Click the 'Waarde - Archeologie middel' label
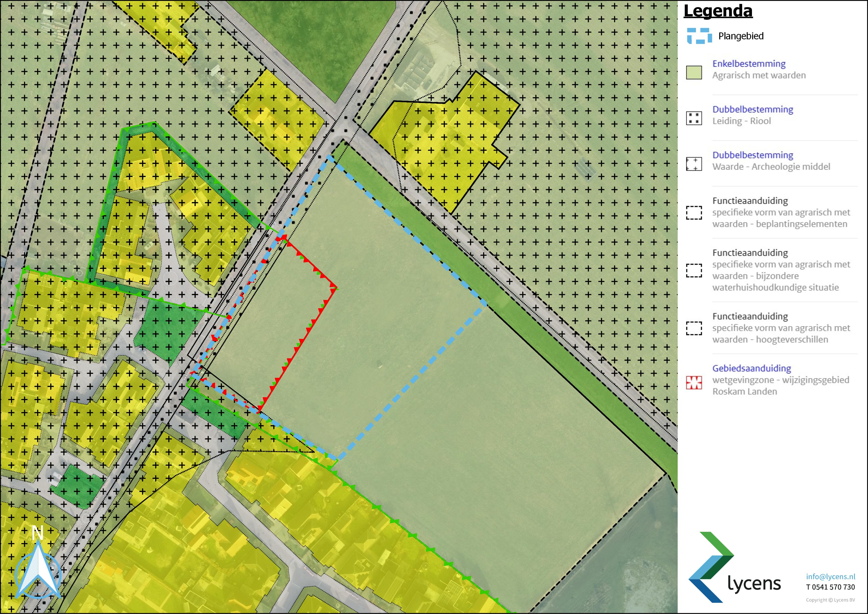868x614 pixels. click(771, 167)
